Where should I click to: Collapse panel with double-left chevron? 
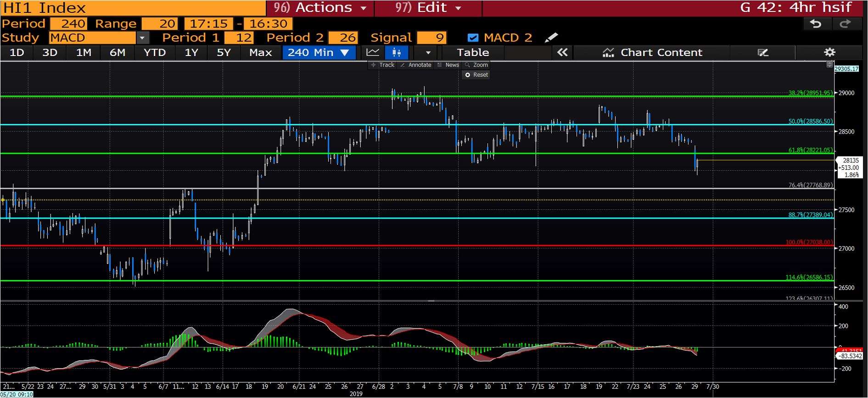click(x=562, y=52)
